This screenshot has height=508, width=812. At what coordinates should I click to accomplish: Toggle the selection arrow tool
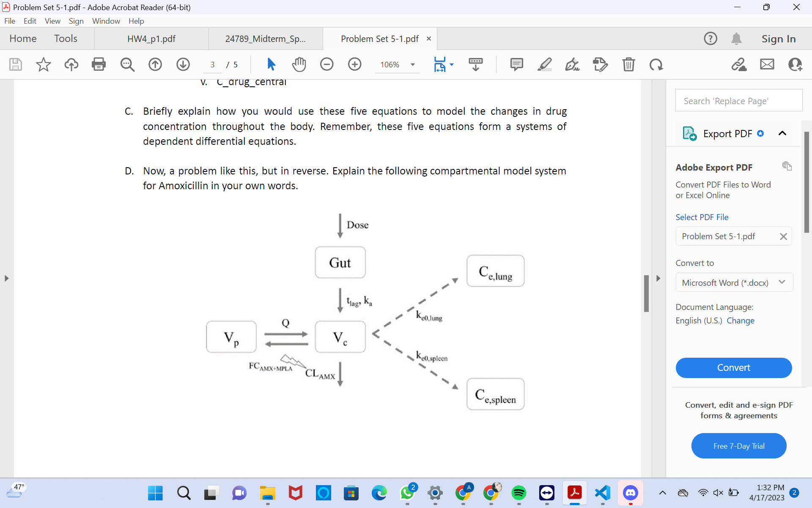[271, 64]
